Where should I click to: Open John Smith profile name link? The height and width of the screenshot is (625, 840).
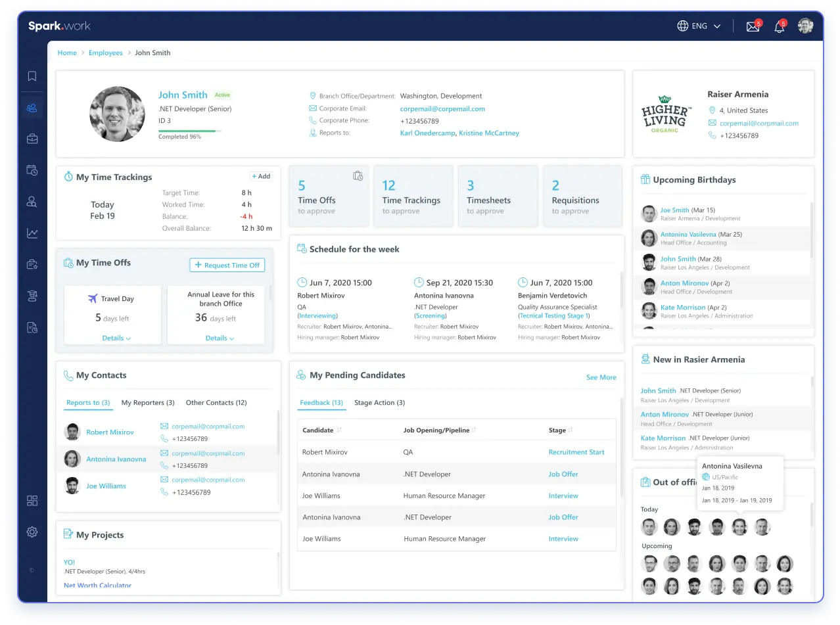click(x=183, y=95)
